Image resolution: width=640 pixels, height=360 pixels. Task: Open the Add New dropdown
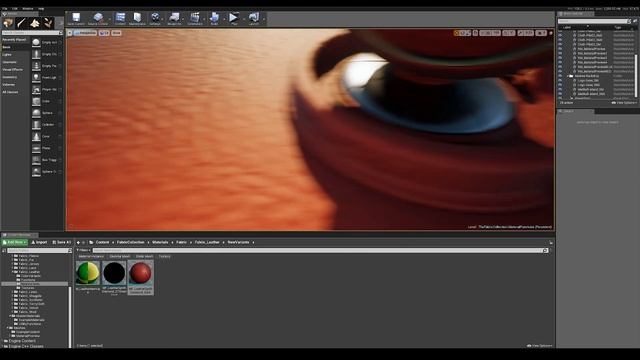click(x=14, y=242)
